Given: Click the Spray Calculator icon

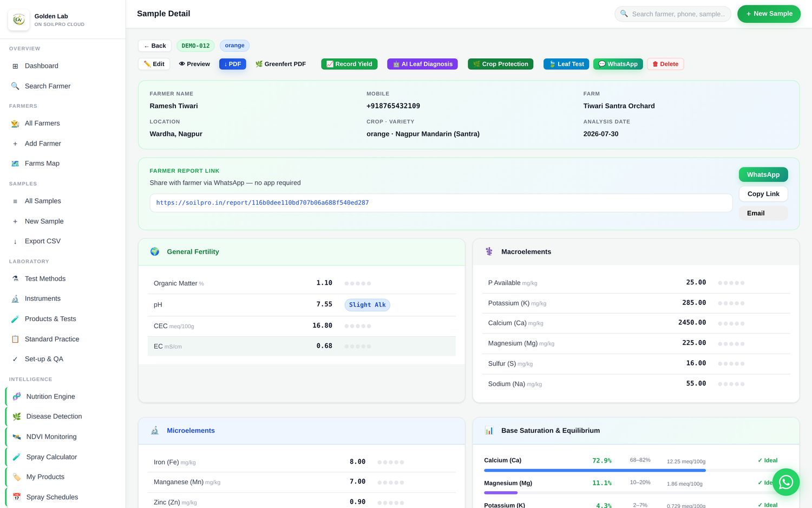Looking at the screenshot, I should coord(17,457).
